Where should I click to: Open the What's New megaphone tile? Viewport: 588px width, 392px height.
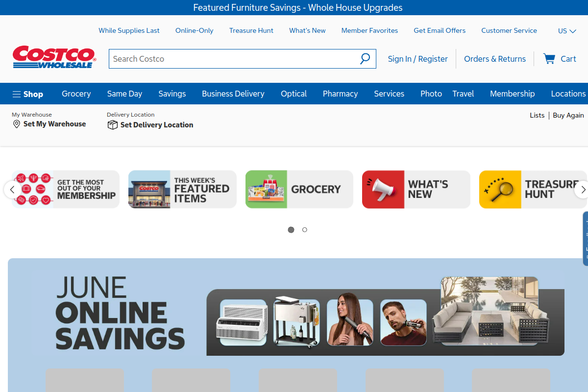click(416, 189)
